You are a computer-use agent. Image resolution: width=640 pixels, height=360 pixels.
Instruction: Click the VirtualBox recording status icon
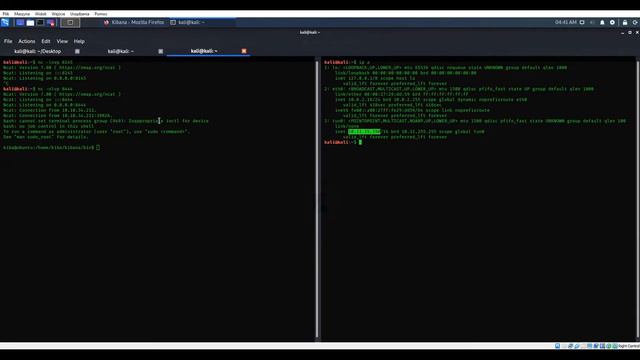596,346
